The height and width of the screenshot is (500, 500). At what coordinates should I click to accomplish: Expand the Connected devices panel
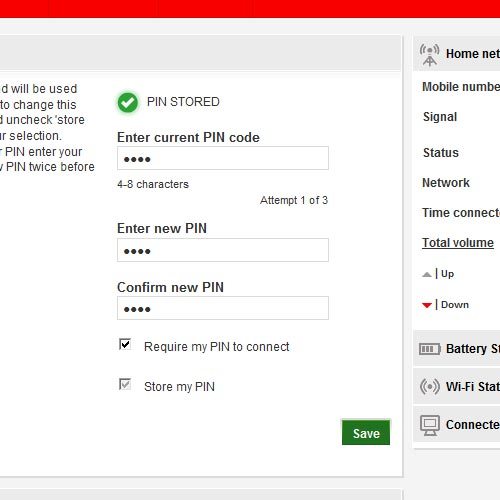(457, 425)
